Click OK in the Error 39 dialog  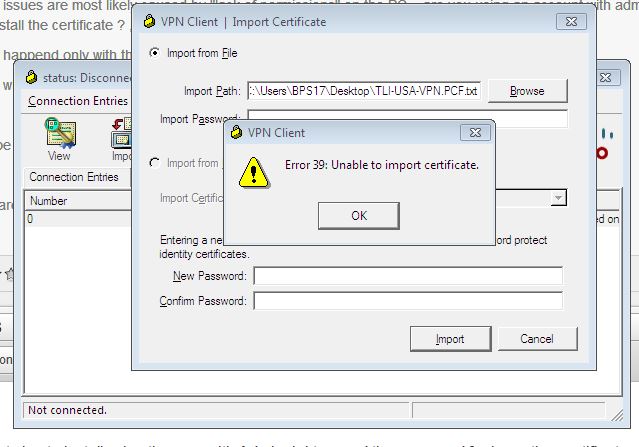(359, 216)
